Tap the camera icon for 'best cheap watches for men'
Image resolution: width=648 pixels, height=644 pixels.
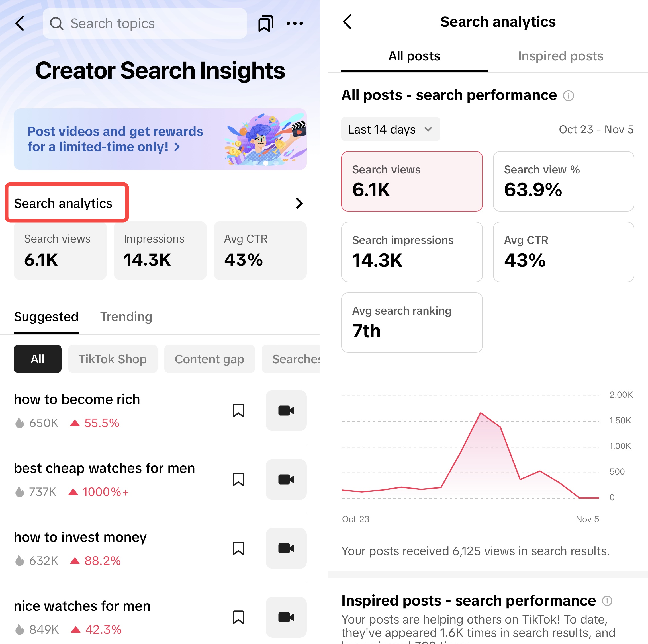pyautogui.click(x=286, y=479)
